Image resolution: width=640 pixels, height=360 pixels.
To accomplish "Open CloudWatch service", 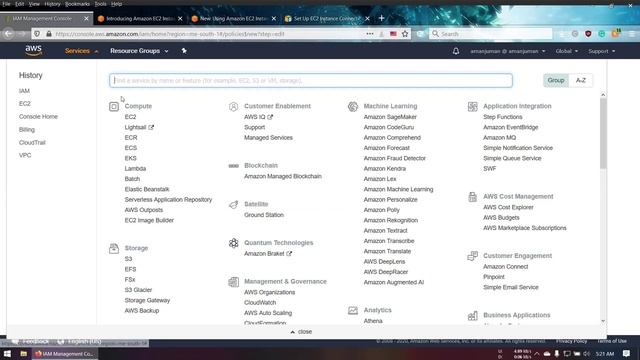I will (260, 302).
